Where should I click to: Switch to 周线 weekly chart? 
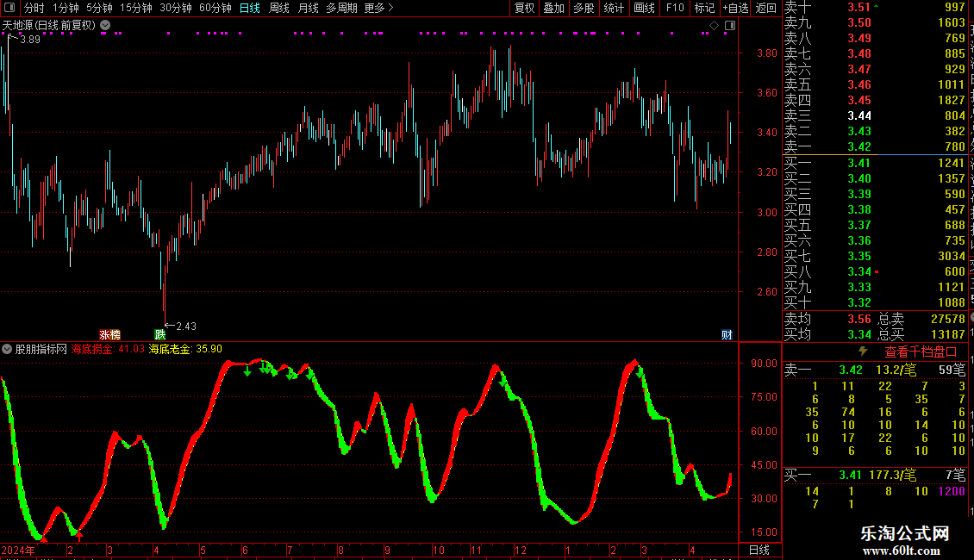tap(279, 8)
